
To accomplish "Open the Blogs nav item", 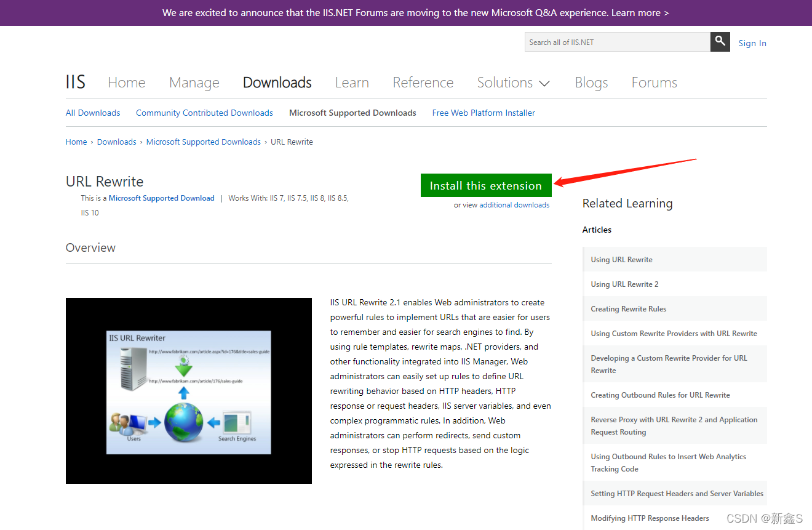I will point(591,82).
